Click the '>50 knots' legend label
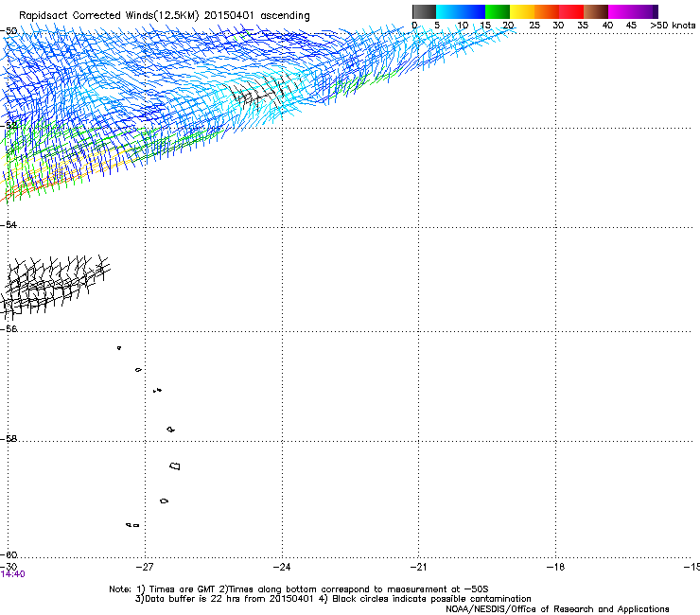The width and height of the screenshot is (700, 615). click(673, 26)
